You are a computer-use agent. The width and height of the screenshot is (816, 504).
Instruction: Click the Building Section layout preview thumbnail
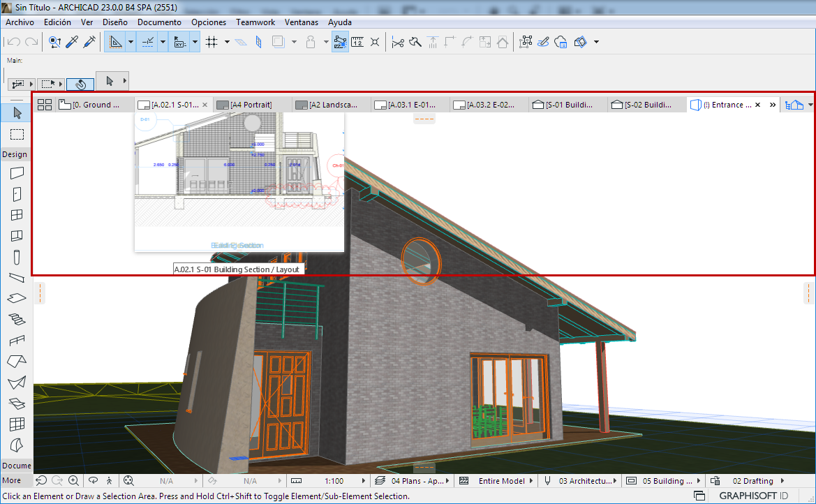pos(239,181)
